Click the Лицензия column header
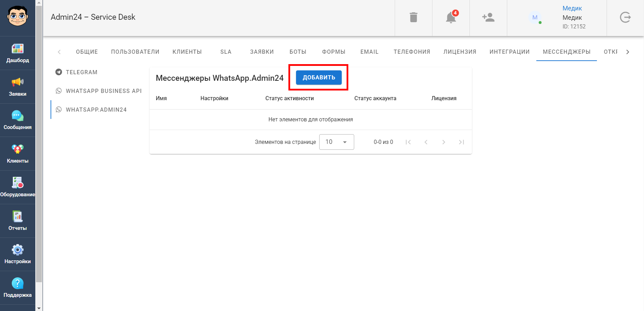Viewport: 644px width, 311px height. coord(444,98)
